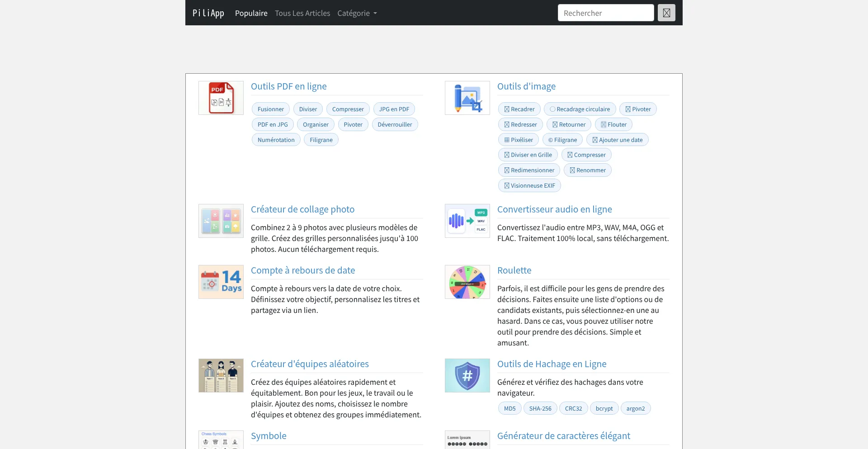Open the Roulette heading link
The image size is (868, 449).
tap(514, 270)
